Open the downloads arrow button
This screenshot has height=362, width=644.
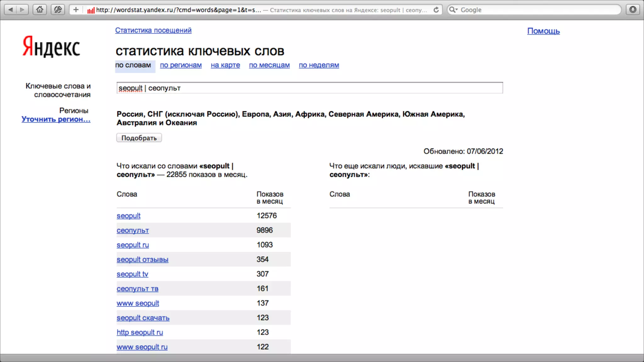pyautogui.click(x=633, y=10)
